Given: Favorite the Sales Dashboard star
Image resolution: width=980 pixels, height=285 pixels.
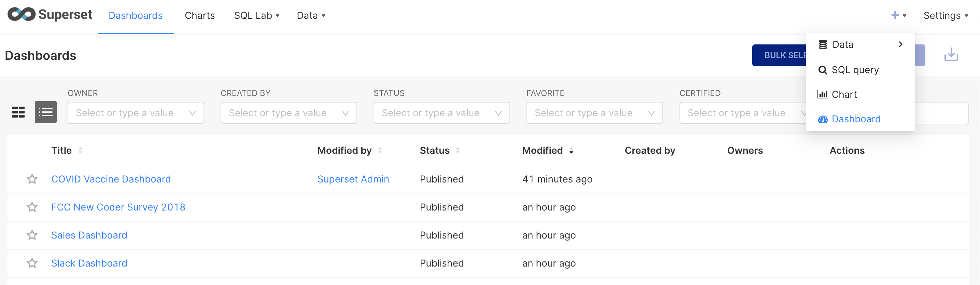Looking at the screenshot, I should point(32,235).
